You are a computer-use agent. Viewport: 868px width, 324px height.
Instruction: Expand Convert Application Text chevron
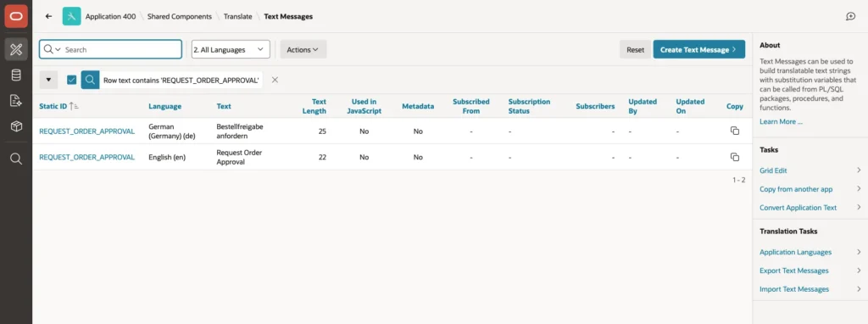point(858,207)
